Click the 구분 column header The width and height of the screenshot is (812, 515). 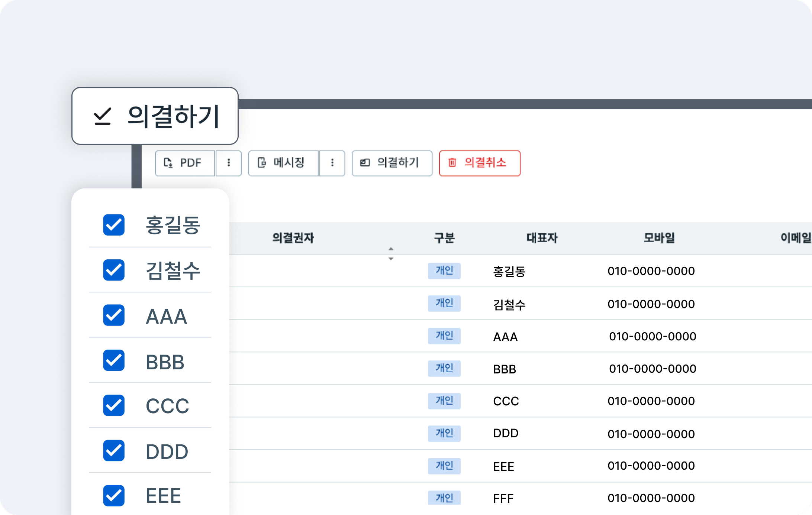(444, 238)
